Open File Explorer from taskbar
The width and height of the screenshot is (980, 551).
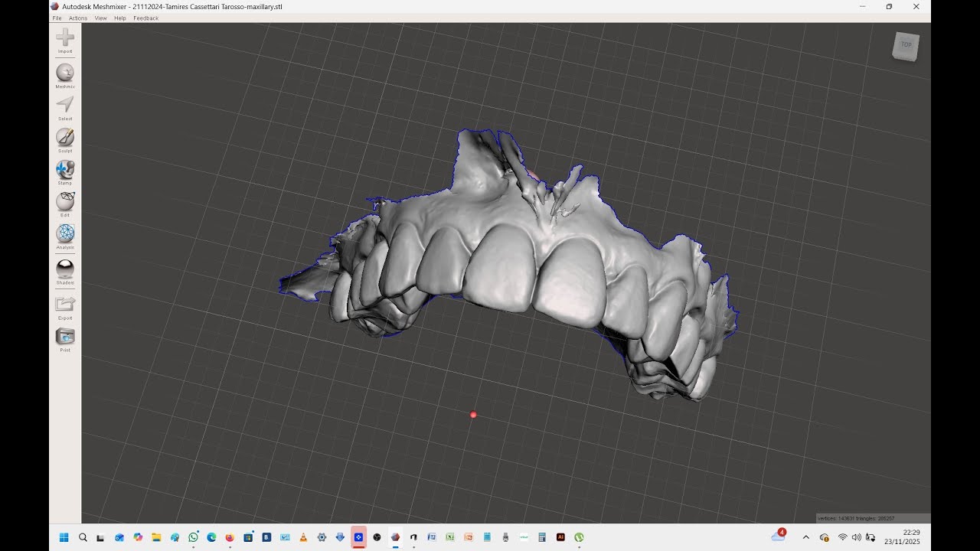click(x=156, y=537)
